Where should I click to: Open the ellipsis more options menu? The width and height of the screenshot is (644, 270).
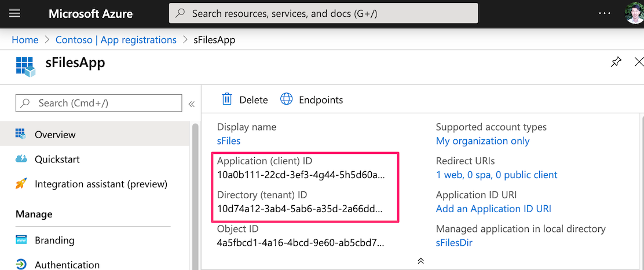605,13
